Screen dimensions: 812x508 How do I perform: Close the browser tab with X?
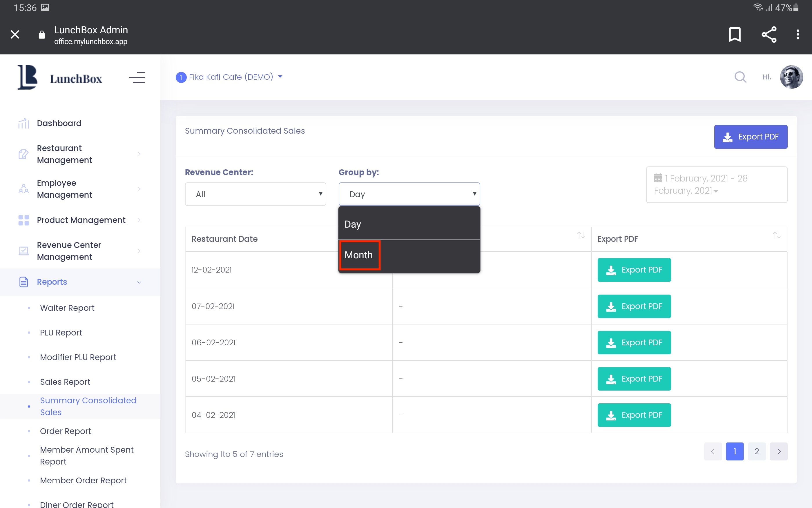click(x=15, y=34)
